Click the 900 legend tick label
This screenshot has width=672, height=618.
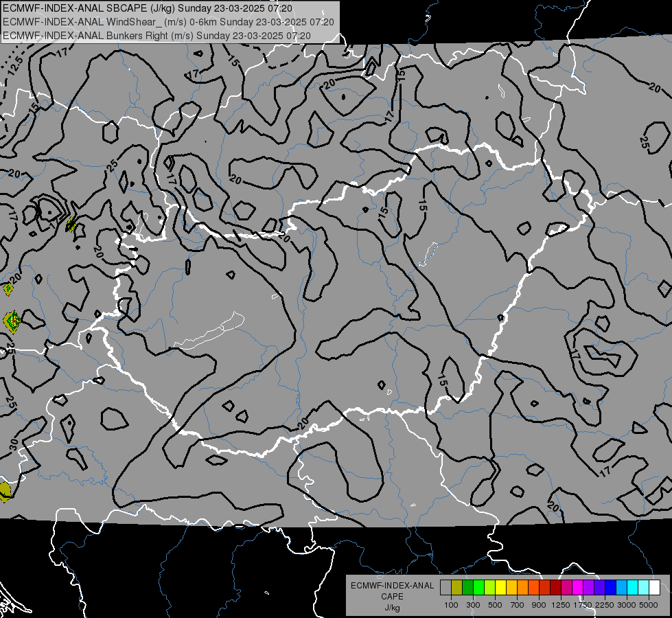click(539, 605)
